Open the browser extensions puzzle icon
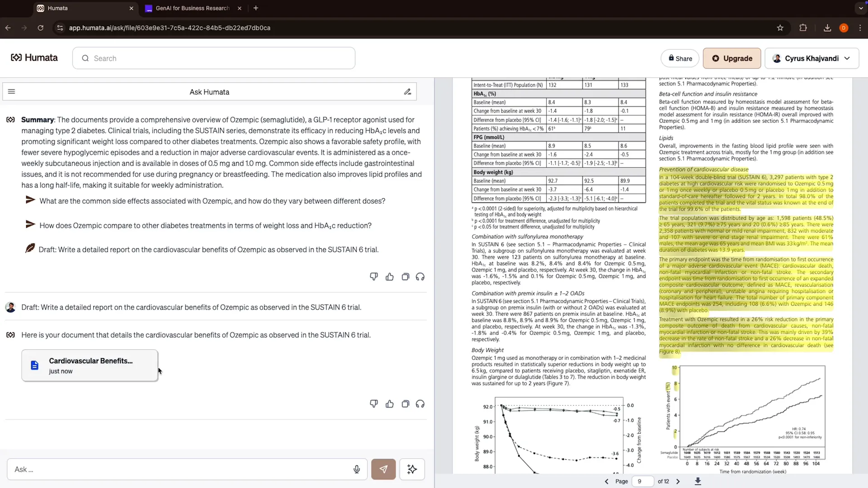Screen dimensions: 868x488 click(803, 28)
